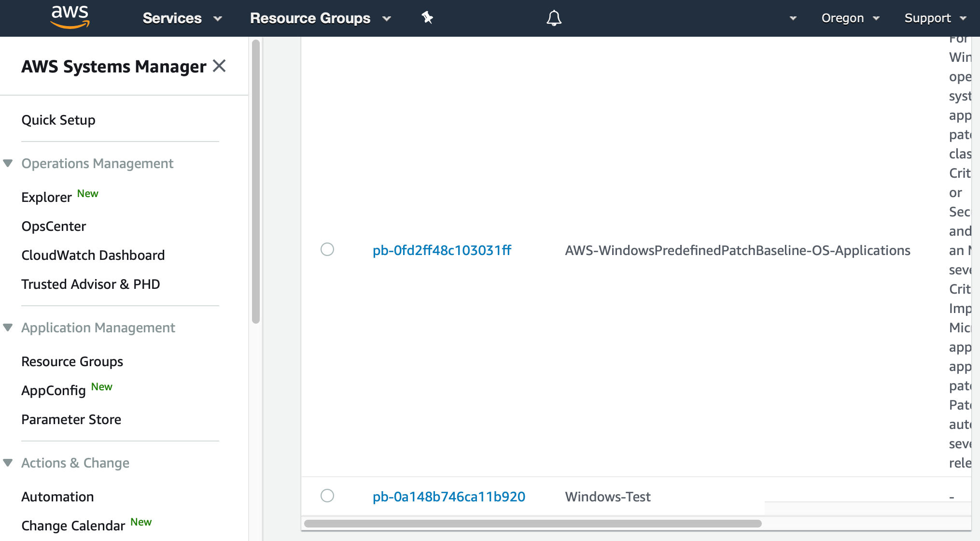Go to Parameter Store
Screen dimensions: 980x541
[71, 419]
